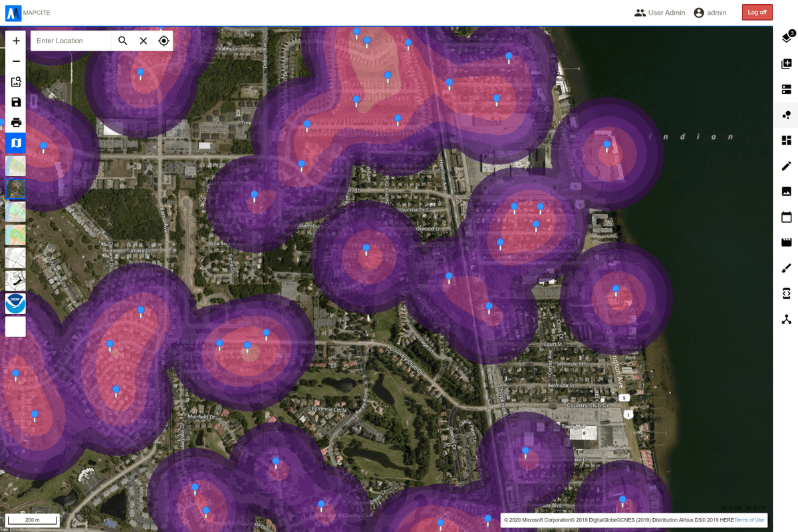The width and height of the screenshot is (798, 532).
Task: Select the first light road basemap thumbnail
Action: click(x=16, y=166)
